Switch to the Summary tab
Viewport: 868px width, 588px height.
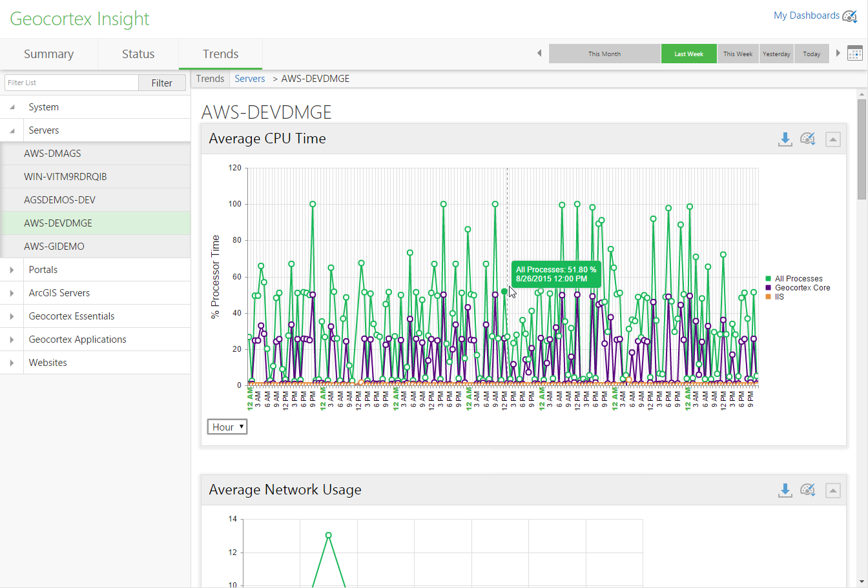pyautogui.click(x=49, y=54)
